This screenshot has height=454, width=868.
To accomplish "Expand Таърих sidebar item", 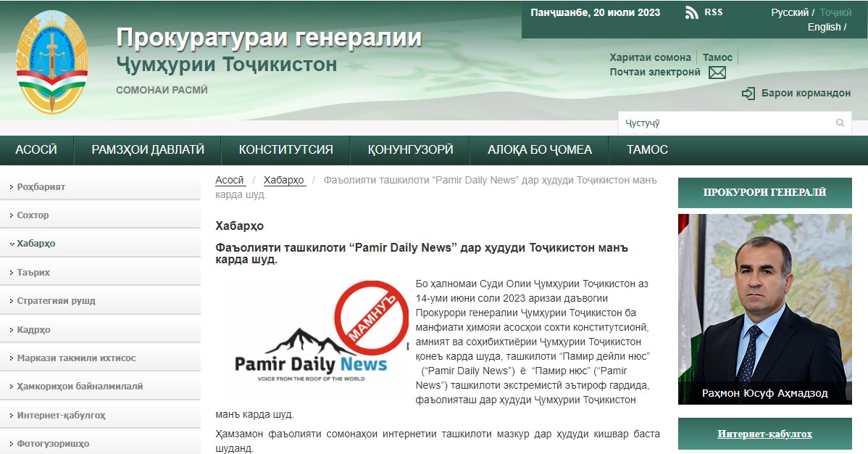I will (100, 272).
